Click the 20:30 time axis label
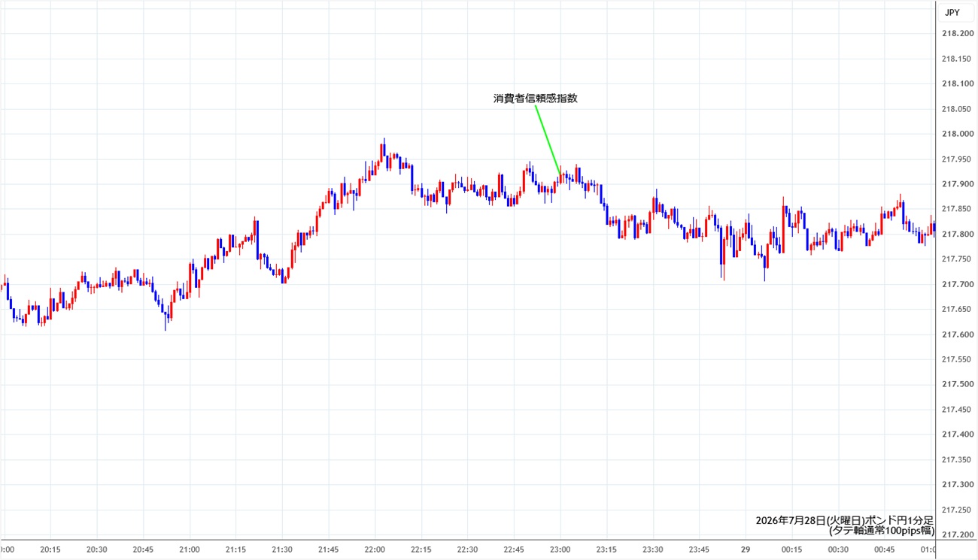The width and height of the screenshot is (978, 560). tap(97, 549)
